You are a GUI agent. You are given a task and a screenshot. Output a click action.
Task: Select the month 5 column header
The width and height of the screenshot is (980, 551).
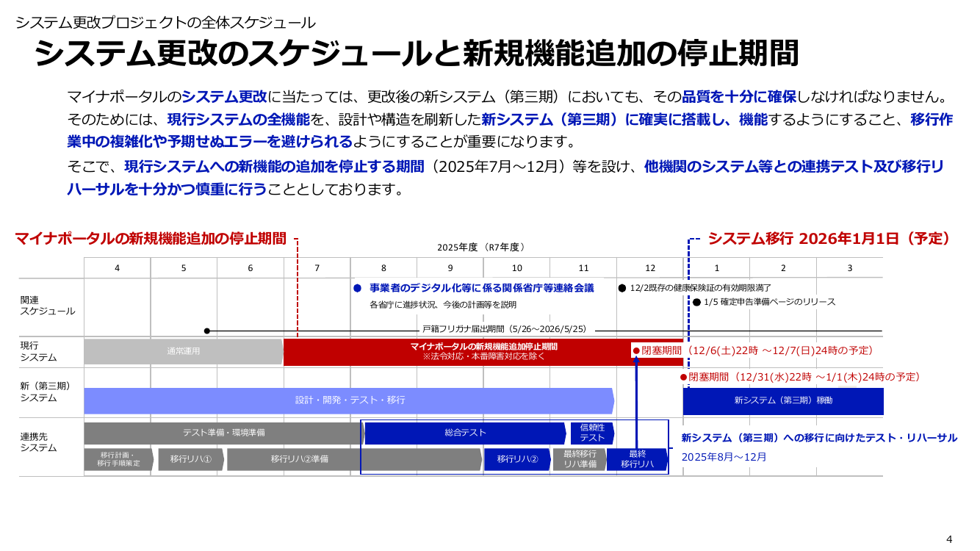tap(184, 268)
